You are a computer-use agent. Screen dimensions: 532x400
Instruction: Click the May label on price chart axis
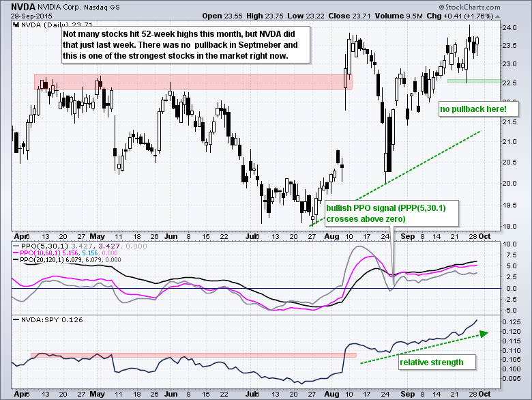(97, 236)
